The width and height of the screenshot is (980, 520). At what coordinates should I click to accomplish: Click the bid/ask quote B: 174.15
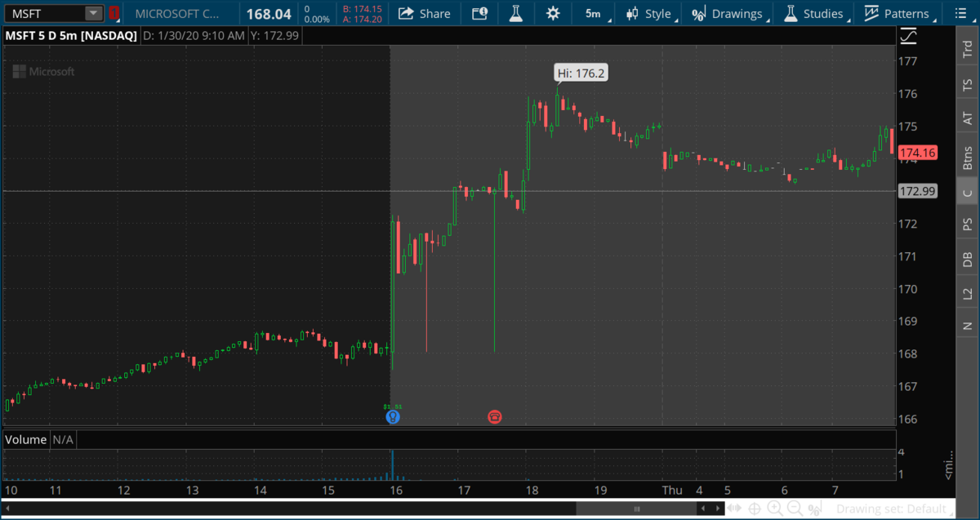pos(363,9)
